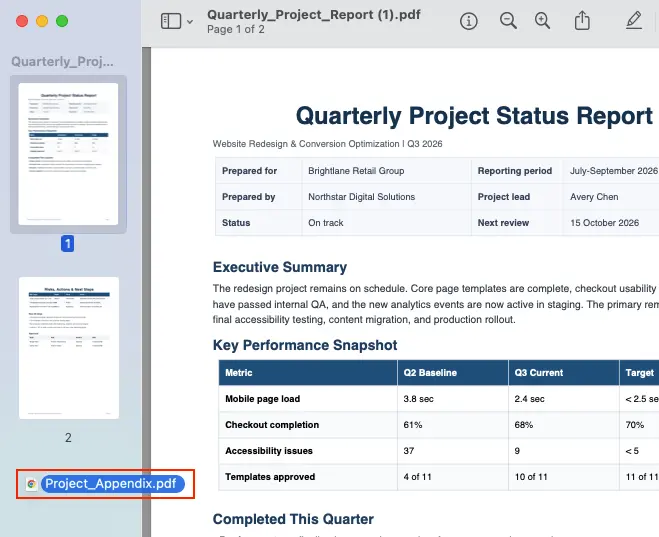Zoom in on the PDF page
659x537 pixels.
542,21
